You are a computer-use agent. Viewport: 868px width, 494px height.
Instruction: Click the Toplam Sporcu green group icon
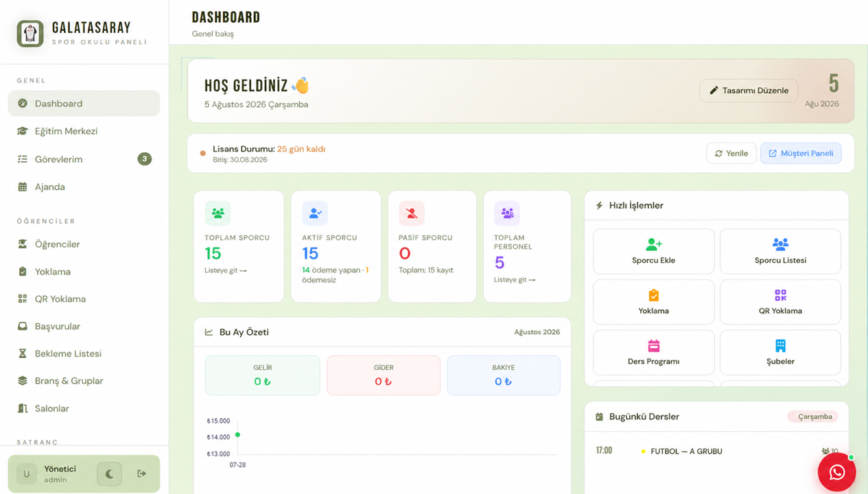(x=218, y=213)
